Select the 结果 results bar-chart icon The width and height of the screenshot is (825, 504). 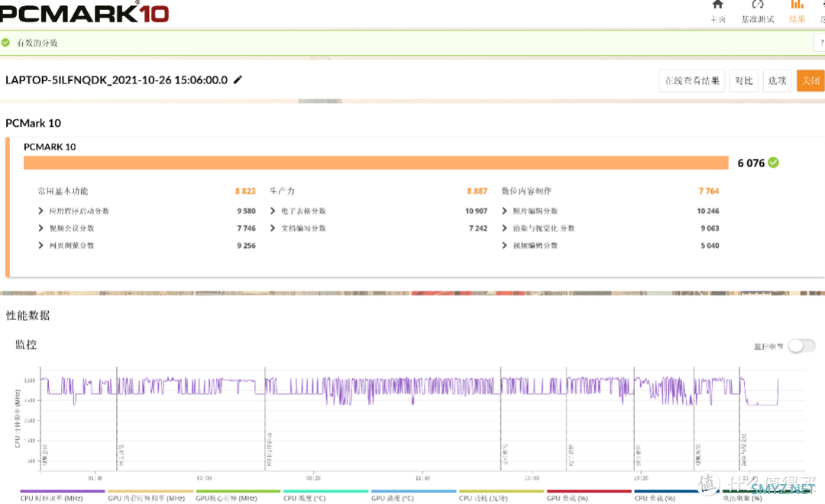pos(797,5)
